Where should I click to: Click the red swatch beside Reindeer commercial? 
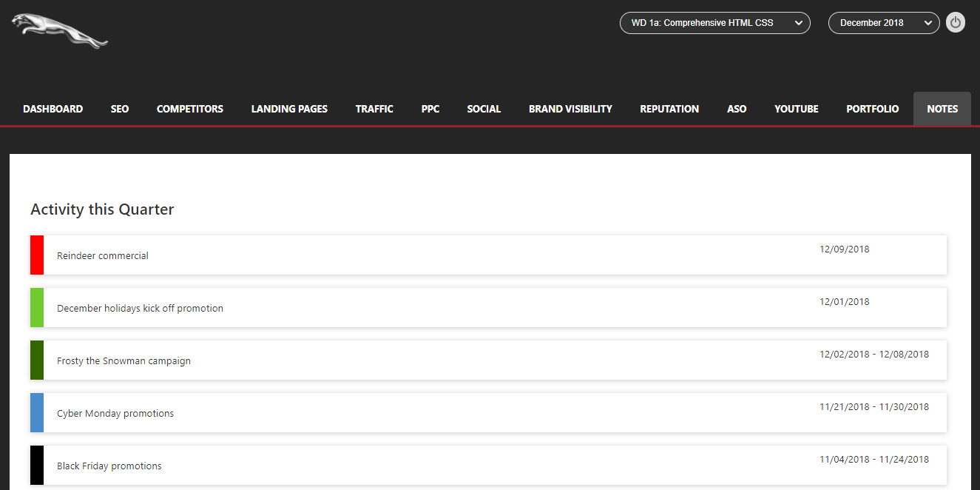(x=37, y=255)
